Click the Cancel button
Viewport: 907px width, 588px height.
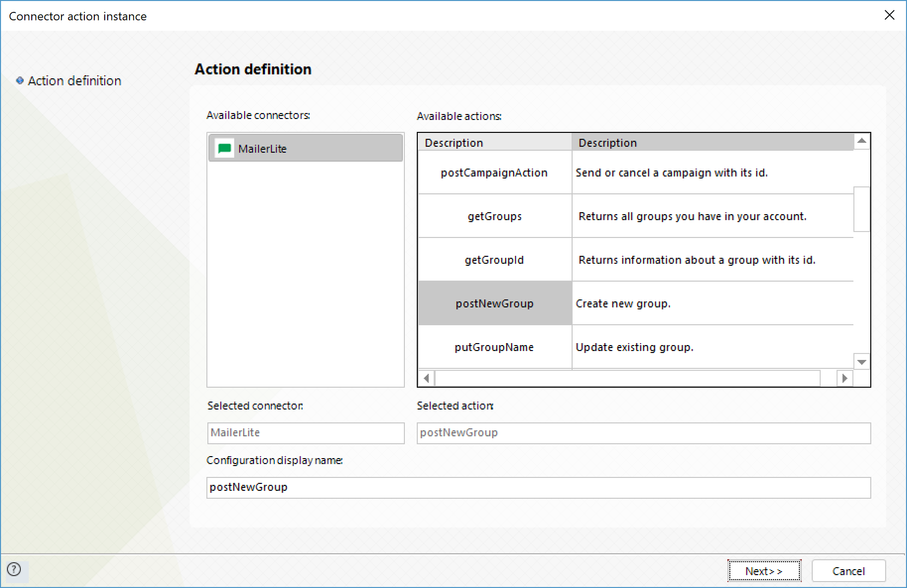coord(848,571)
